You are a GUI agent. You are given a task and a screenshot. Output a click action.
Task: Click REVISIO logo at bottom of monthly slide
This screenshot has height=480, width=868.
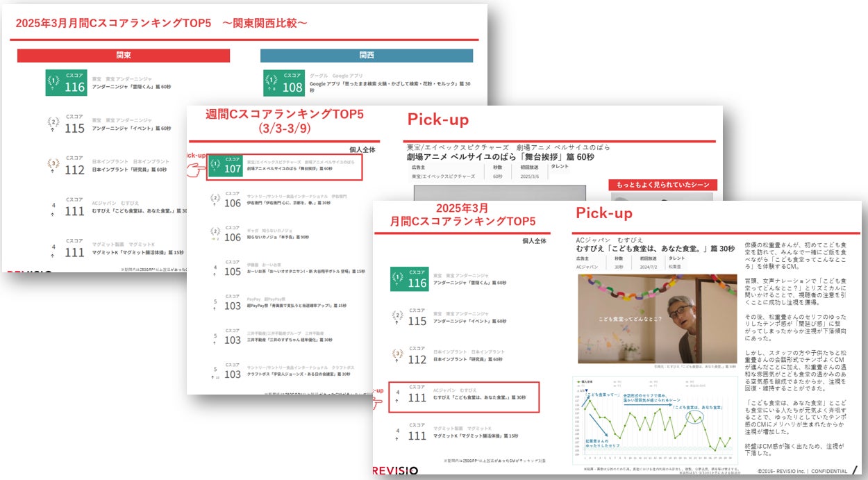395,470
